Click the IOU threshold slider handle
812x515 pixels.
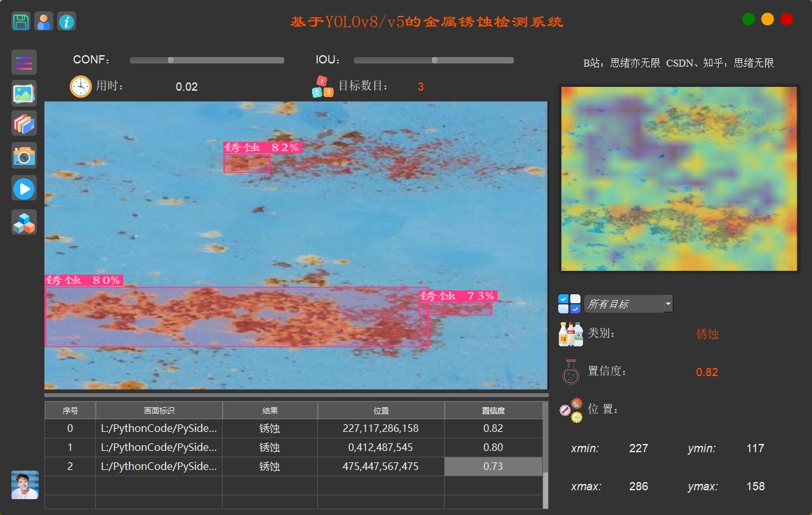pos(435,60)
